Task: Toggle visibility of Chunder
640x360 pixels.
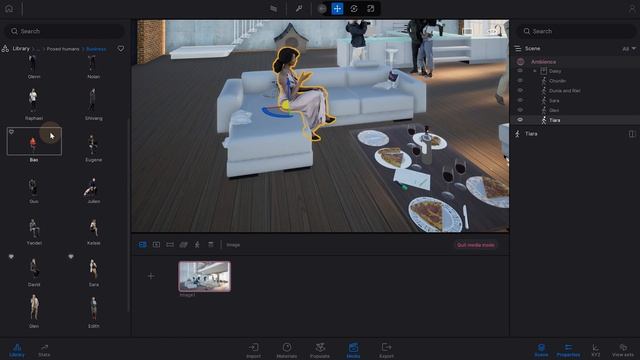Action: 520,81
